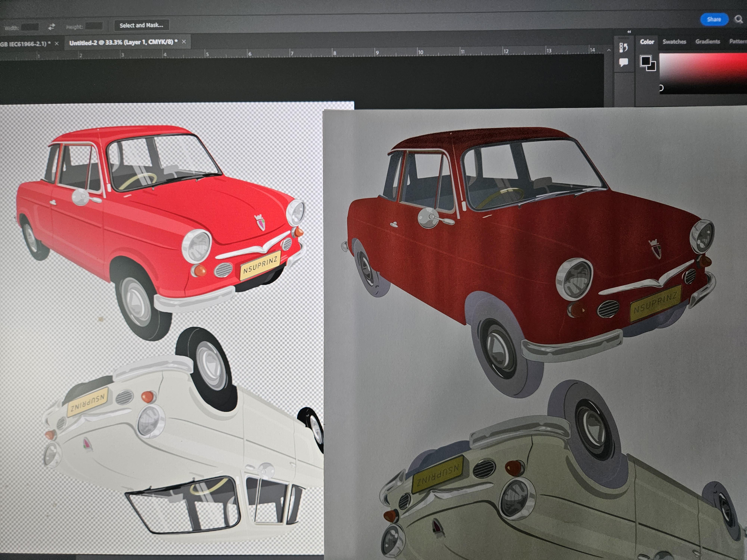Switch to the Gradients tab
Image resolution: width=747 pixels, height=560 pixels.
point(707,41)
